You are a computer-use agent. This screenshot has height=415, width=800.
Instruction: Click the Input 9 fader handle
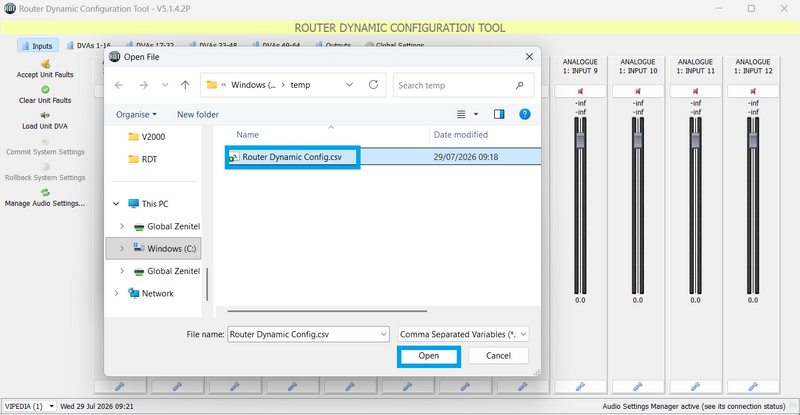[580, 140]
